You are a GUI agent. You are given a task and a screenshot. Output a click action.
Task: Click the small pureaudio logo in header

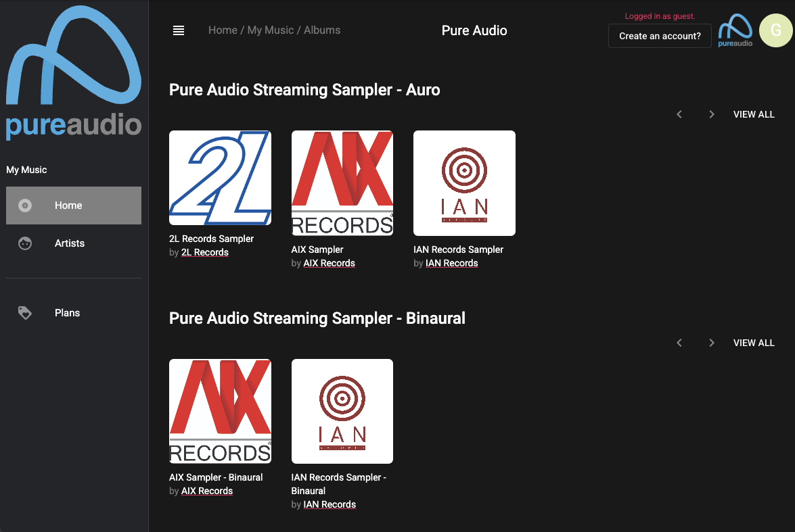pos(735,31)
